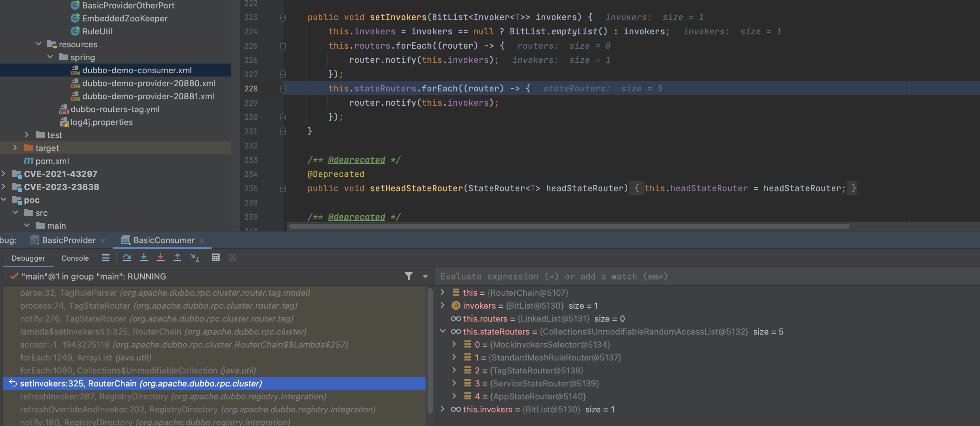Click the Force Step Into red arrow icon
Screen dimensions: 980x426
(161, 258)
